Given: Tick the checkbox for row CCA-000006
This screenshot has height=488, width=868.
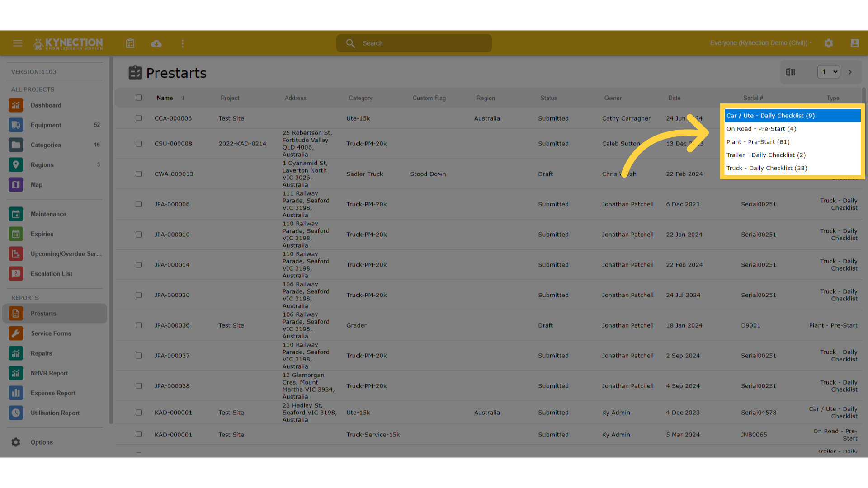Looking at the screenshot, I should tap(138, 118).
